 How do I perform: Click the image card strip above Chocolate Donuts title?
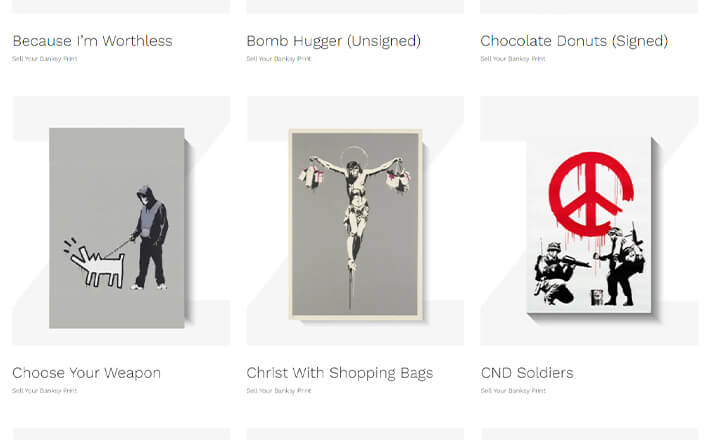[589, 6]
